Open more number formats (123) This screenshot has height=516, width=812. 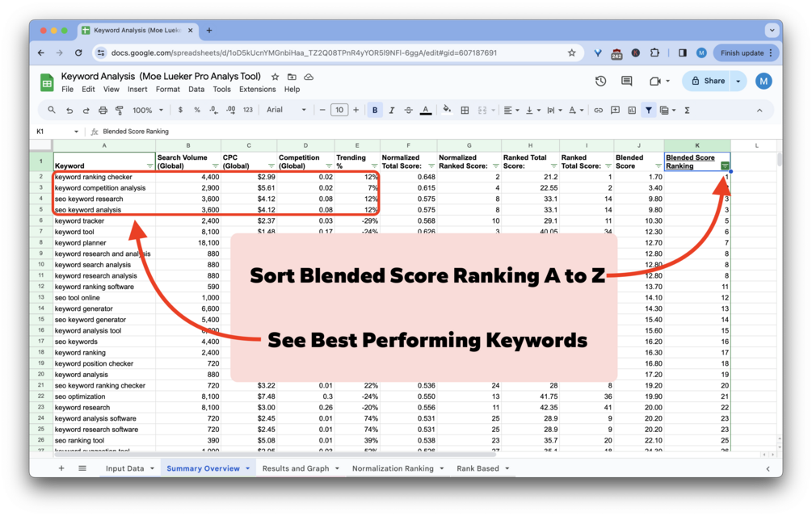(x=248, y=111)
